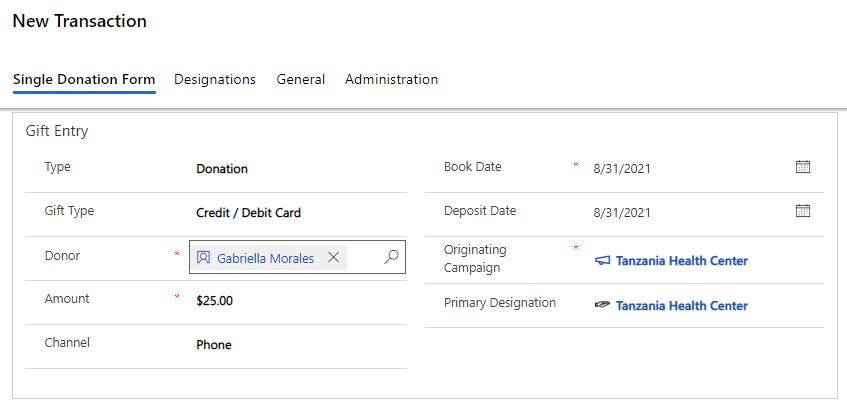The height and width of the screenshot is (407, 847).
Task: Switch to the Designations tab
Action: [x=215, y=79]
